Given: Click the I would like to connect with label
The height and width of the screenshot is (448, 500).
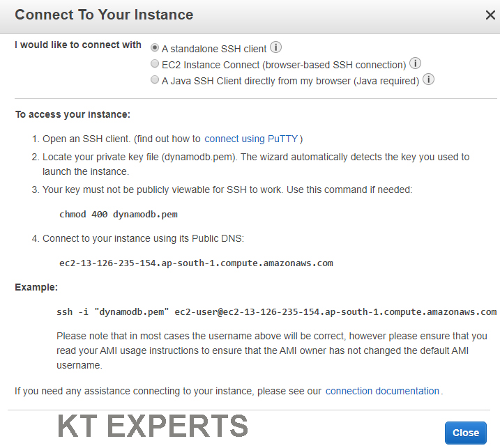Looking at the screenshot, I should (78, 45).
